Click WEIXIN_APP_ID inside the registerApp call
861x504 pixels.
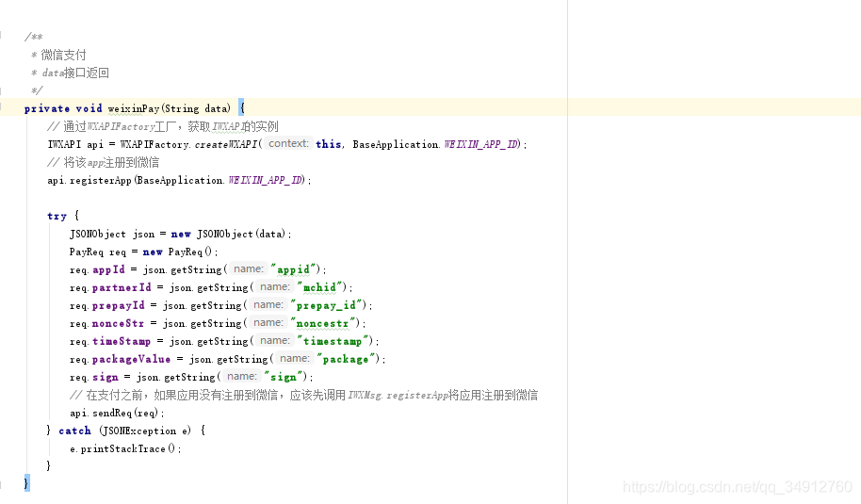coord(265,180)
